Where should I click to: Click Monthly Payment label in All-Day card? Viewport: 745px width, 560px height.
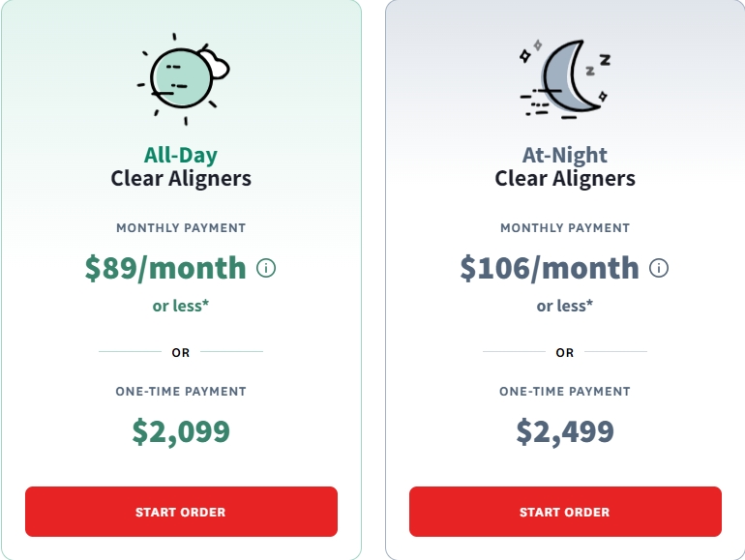(x=181, y=228)
